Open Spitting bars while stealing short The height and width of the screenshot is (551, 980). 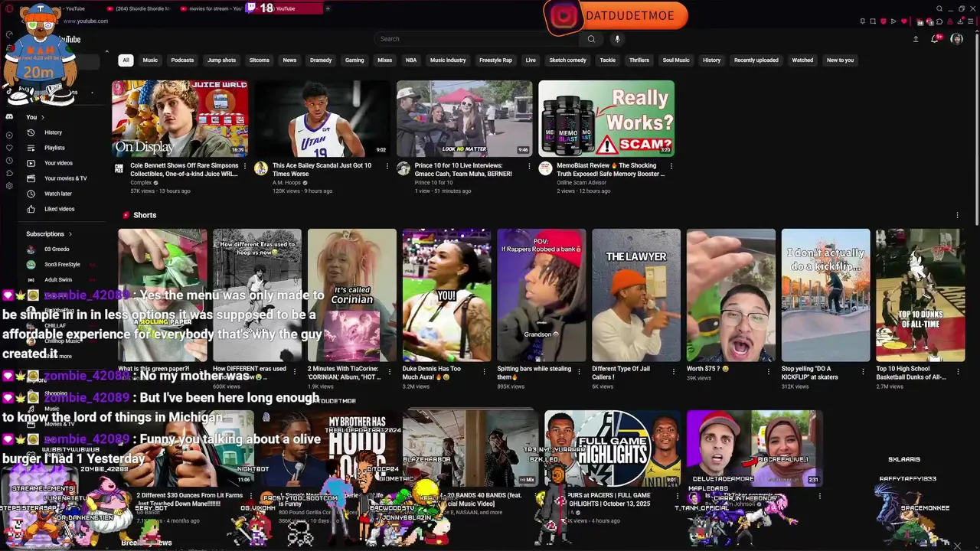pyautogui.click(x=541, y=295)
